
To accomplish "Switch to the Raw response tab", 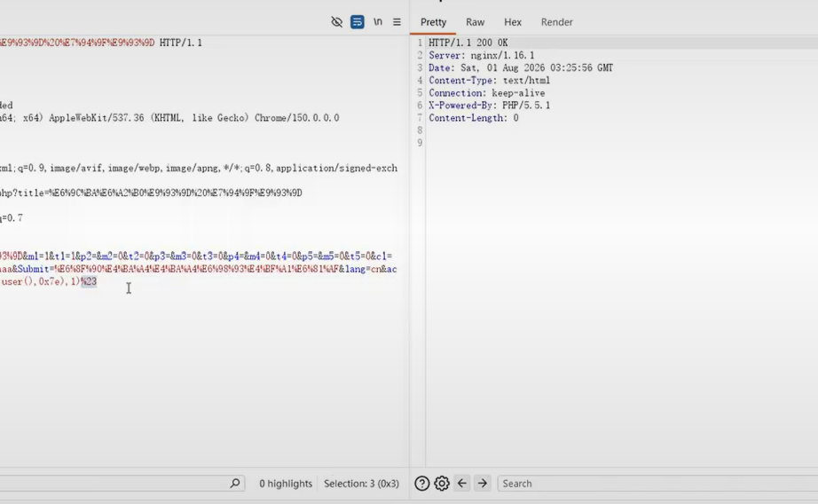I will tap(475, 22).
